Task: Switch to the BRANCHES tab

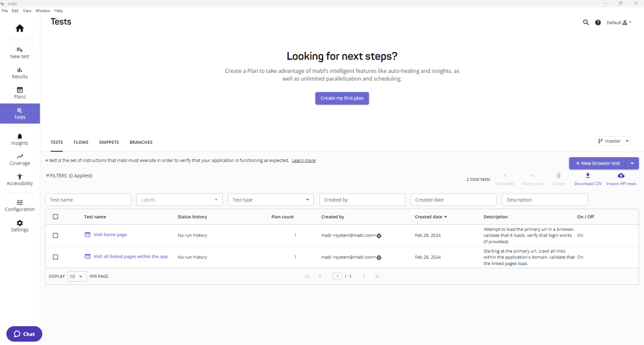Action: point(141,142)
